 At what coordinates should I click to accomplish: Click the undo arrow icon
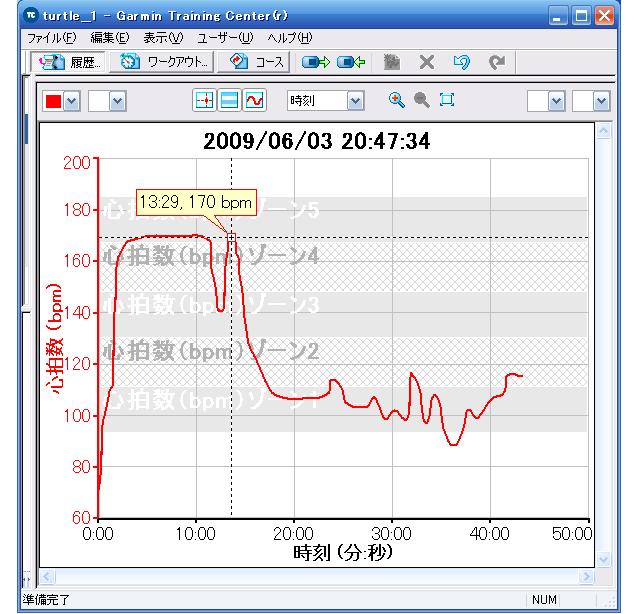pyautogui.click(x=460, y=62)
